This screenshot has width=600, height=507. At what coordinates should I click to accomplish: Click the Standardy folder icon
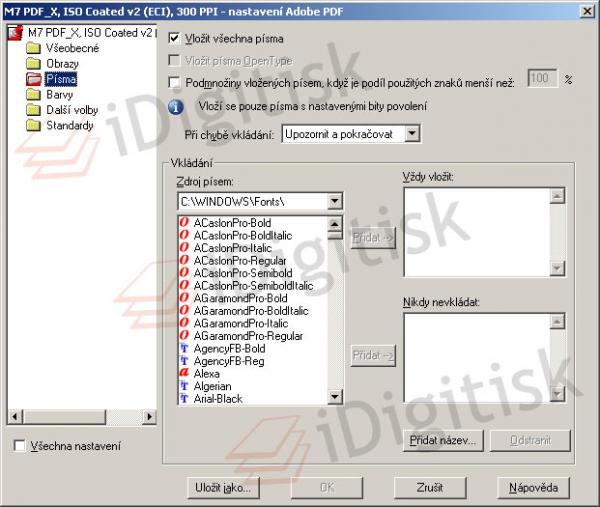click(x=34, y=125)
